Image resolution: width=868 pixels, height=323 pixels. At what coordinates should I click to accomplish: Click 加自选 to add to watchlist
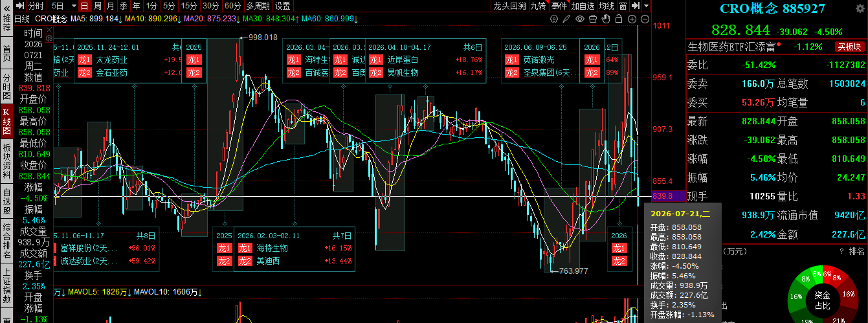tap(583, 6)
